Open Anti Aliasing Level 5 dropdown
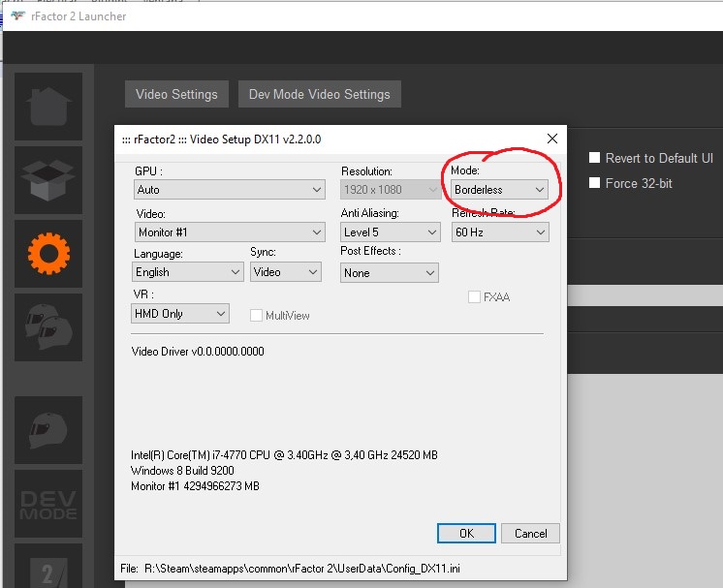 coord(390,232)
